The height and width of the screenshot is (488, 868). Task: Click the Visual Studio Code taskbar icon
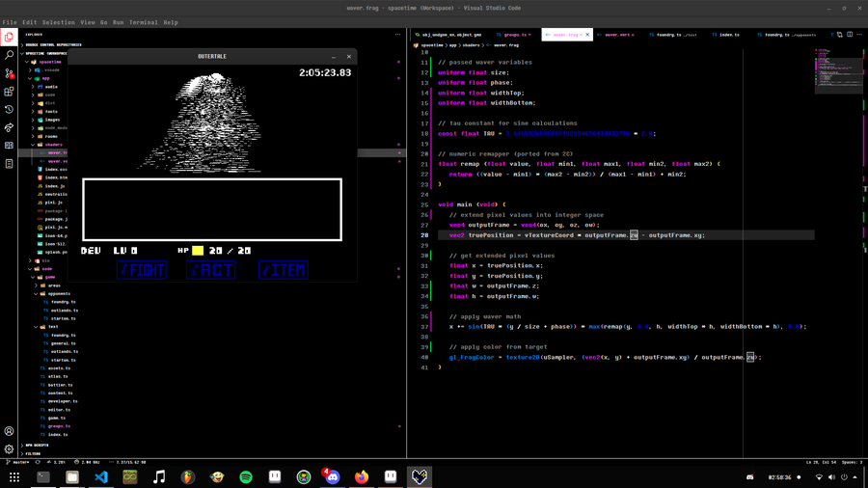pos(100,477)
